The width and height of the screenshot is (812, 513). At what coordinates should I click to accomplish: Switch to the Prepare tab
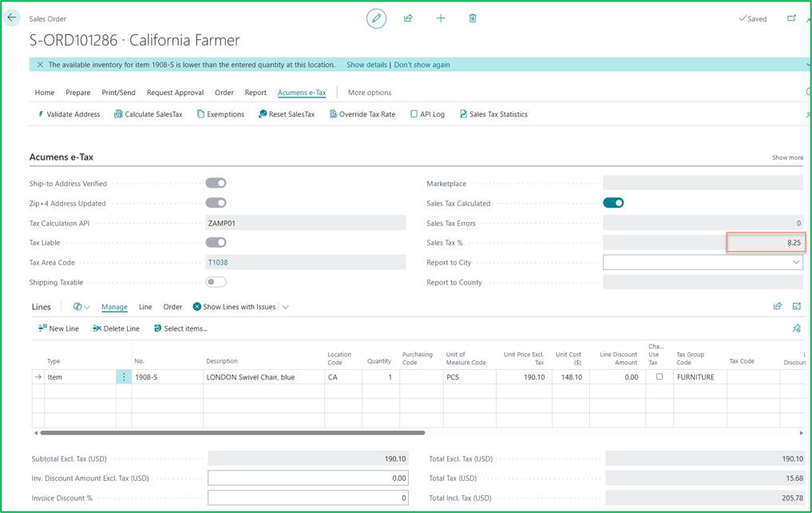tap(78, 92)
